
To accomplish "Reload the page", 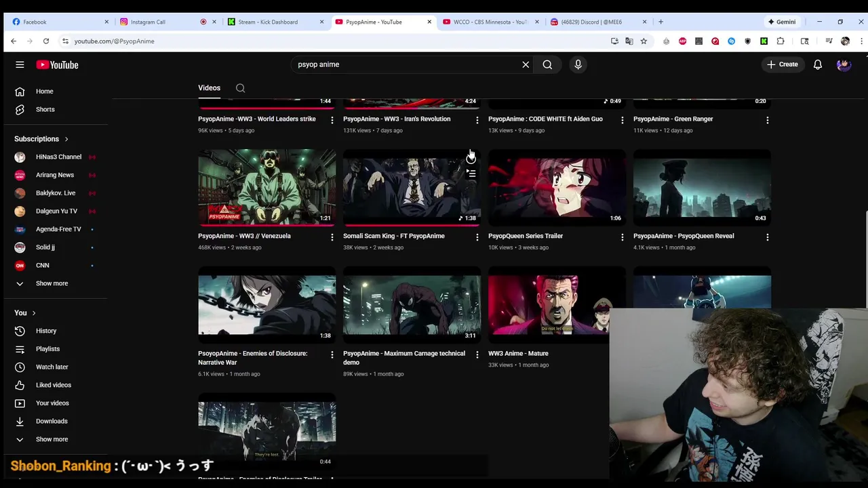I will pyautogui.click(x=46, y=41).
